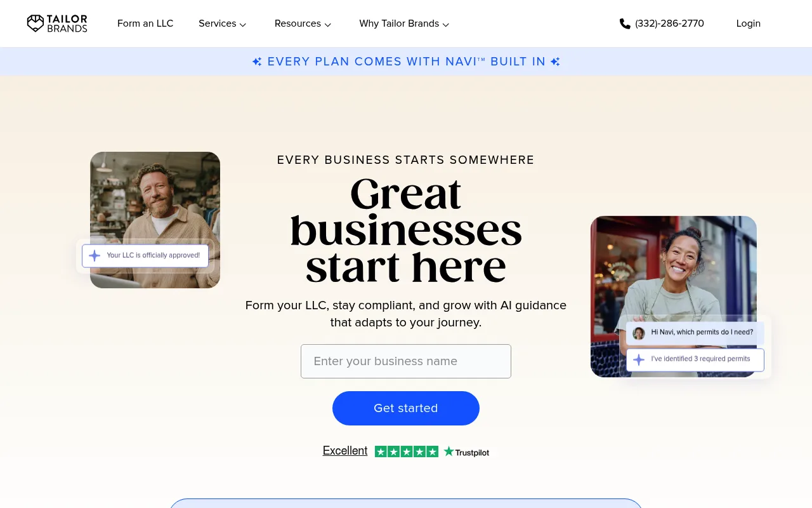
Task: Click the sparkle icon left of the banner text
Action: point(257,62)
